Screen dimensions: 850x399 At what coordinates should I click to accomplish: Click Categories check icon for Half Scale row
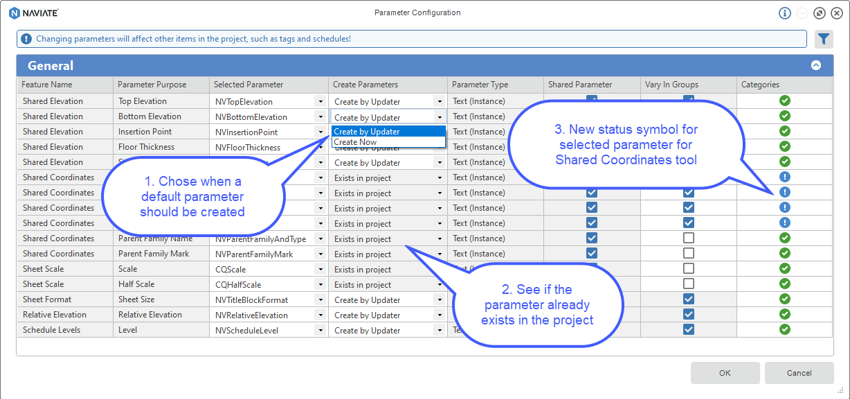(784, 283)
